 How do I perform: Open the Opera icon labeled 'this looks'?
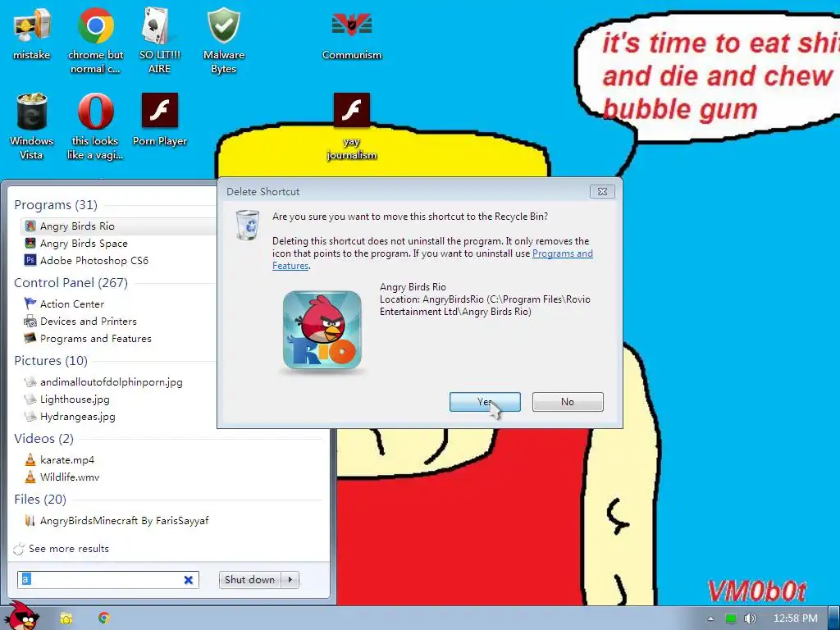95,126
